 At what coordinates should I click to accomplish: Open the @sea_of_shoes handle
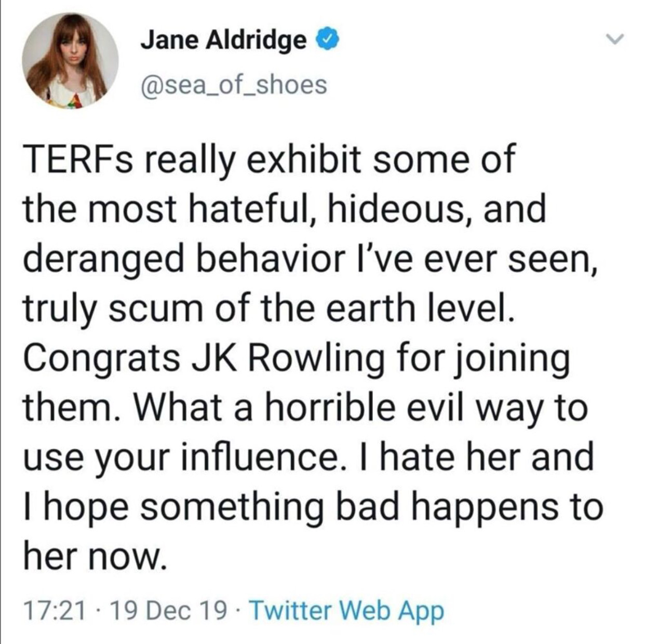point(233,84)
